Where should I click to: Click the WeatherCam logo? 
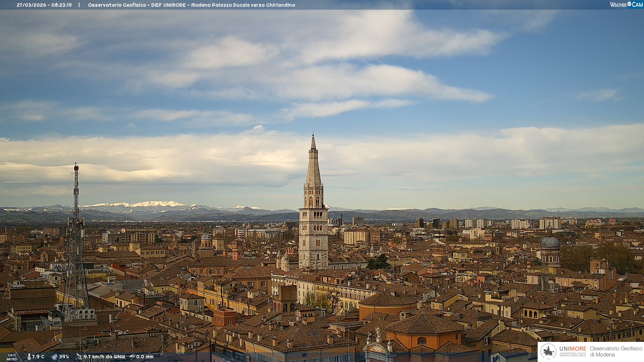(x=626, y=5)
